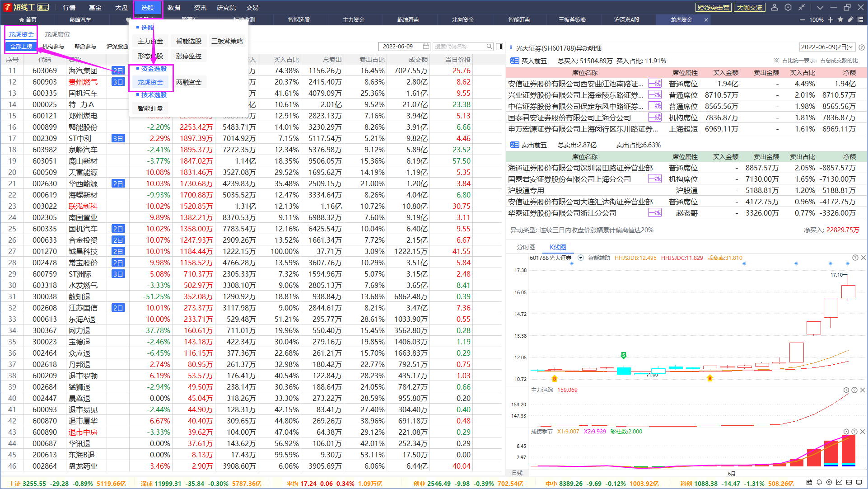Close the 主力追踪 indicator panel
This screenshot has width=868, height=489.
point(863,390)
